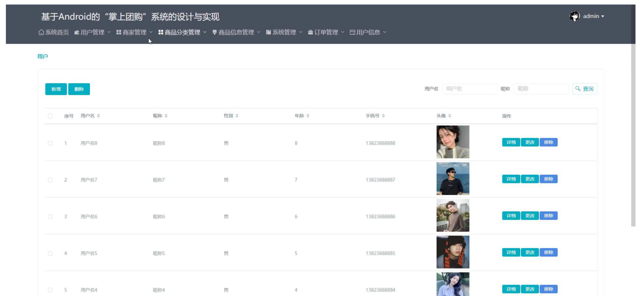Viewport: 644px width, 296px height.
Task: Click 移除 for 用户名5
Action: click(x=548, y=253)
